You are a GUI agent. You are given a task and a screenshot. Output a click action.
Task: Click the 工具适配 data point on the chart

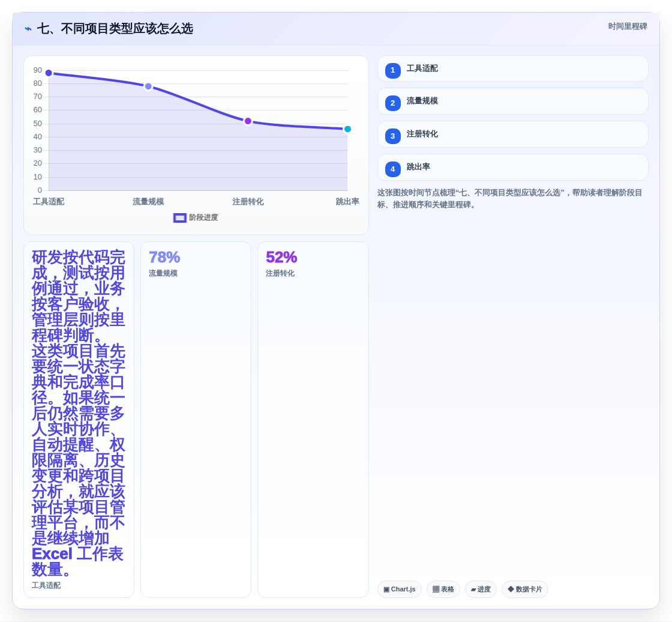click(x=49, y=73)
